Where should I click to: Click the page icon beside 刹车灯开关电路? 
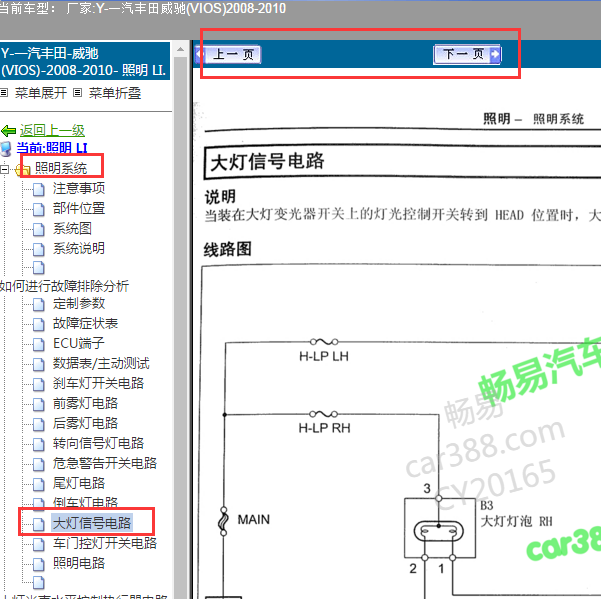38,384
